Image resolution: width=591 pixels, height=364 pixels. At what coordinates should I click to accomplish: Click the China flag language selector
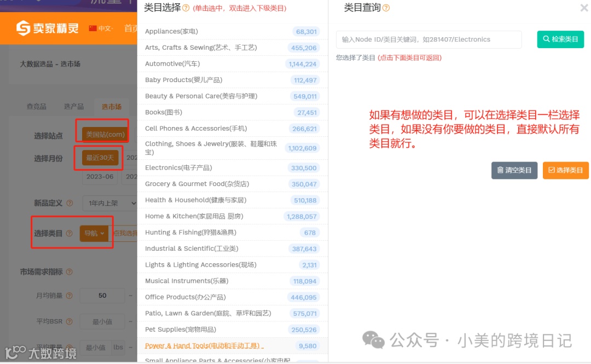point(92,28)
